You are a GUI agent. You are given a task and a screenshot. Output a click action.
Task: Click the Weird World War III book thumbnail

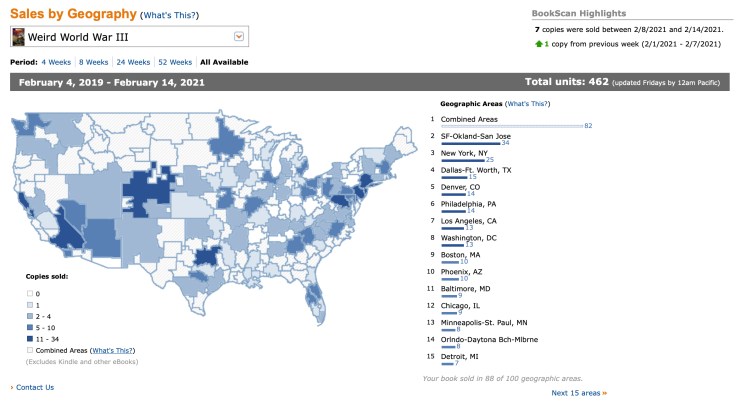pyautogui.click(x=19, y=37)
